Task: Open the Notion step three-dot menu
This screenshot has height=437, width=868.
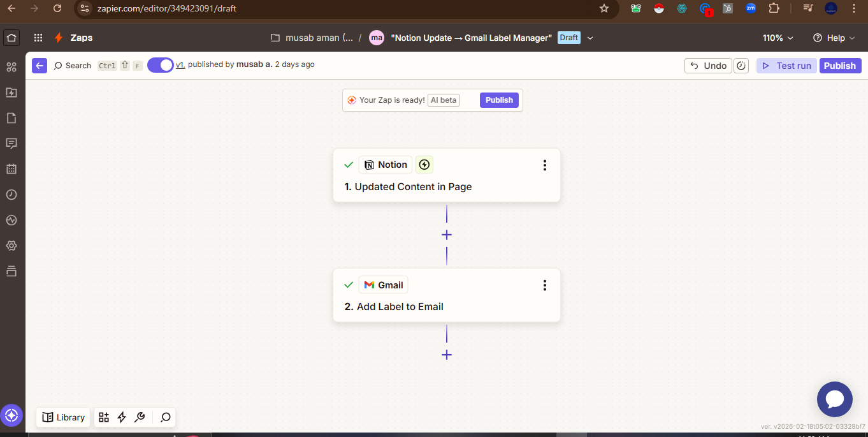Action: (544, 165)
